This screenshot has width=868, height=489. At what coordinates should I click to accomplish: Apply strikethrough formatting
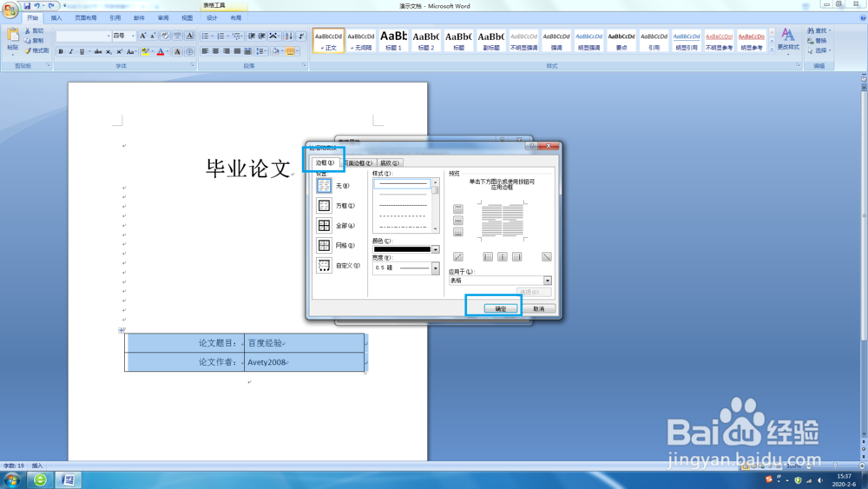pos(98,51)
